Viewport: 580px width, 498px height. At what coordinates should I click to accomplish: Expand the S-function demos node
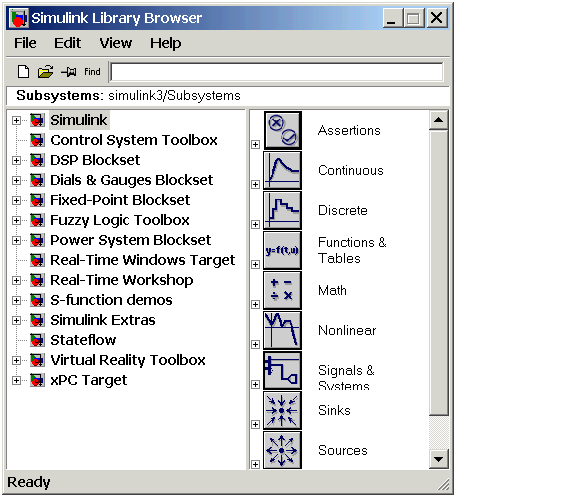(16, 300)
